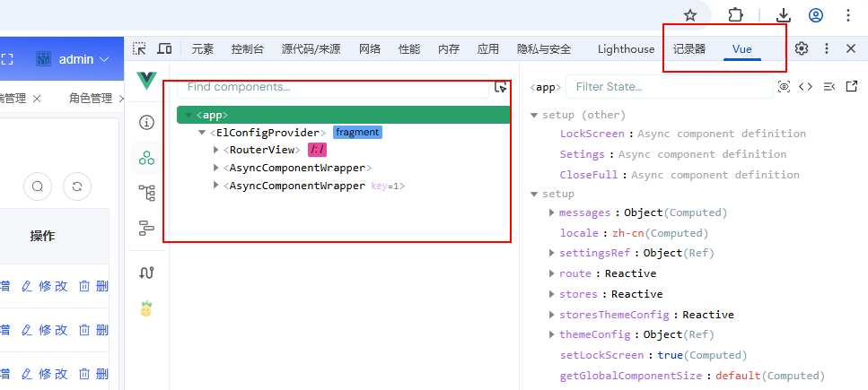This screenshot has width=868, height=390.
Task: Click the select component in page icon
Action: pyautogui.click(x=501, y=87)
